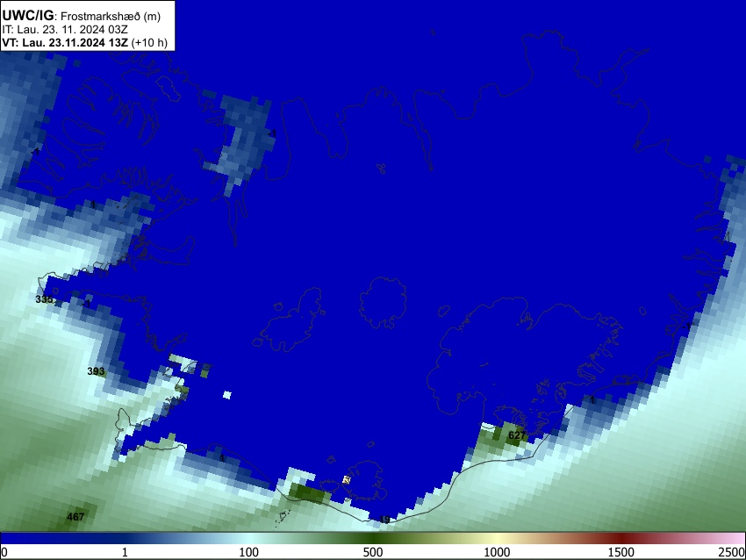This screenshot has height=560, width=746.
Task: Click the pale yellow 1000 m colour on the scale bar
Action: [x=497, y=538]
